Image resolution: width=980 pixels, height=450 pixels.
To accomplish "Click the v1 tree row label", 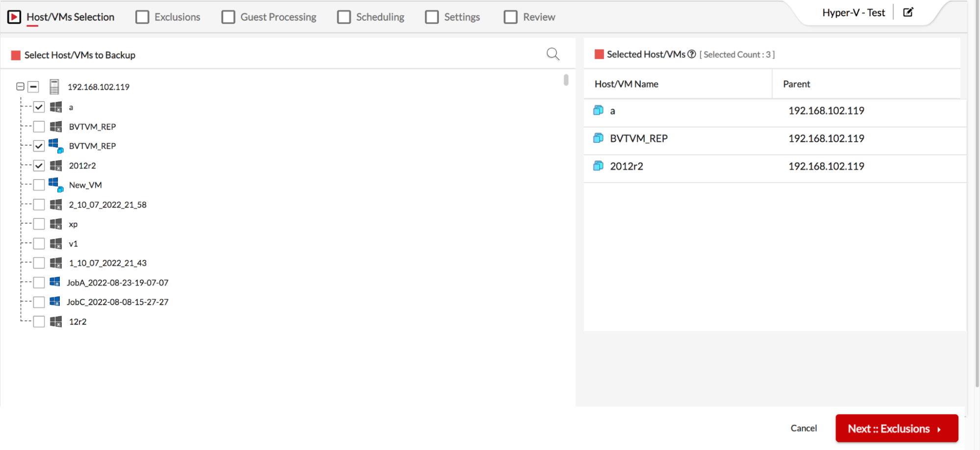I will tap(73, 243).
